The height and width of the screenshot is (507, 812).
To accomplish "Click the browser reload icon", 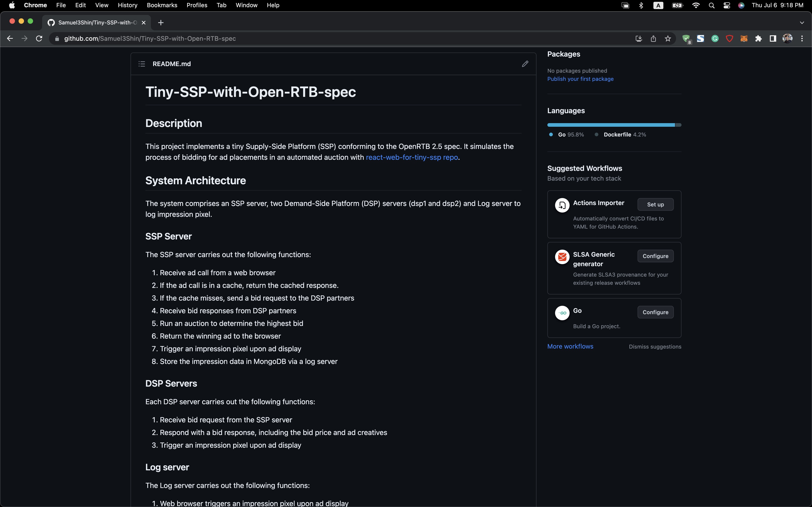I will [39, 38].
